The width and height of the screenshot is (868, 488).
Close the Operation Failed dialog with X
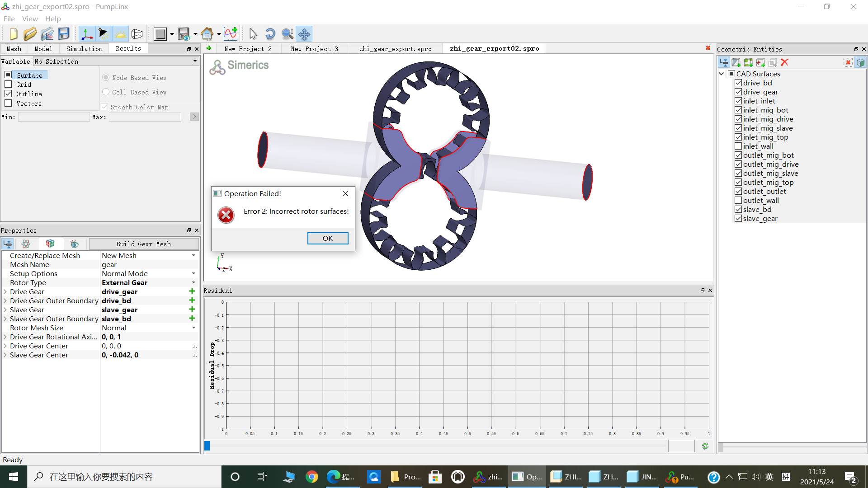point(345,193)
